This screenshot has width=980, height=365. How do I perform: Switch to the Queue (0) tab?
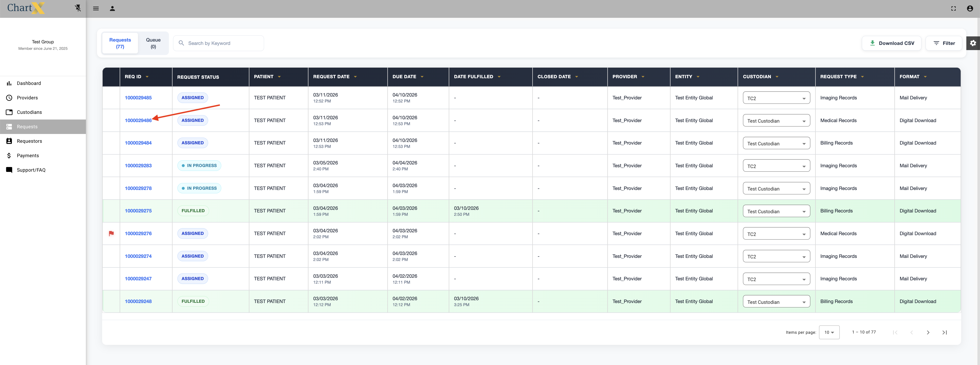click(x=153, y=43)
